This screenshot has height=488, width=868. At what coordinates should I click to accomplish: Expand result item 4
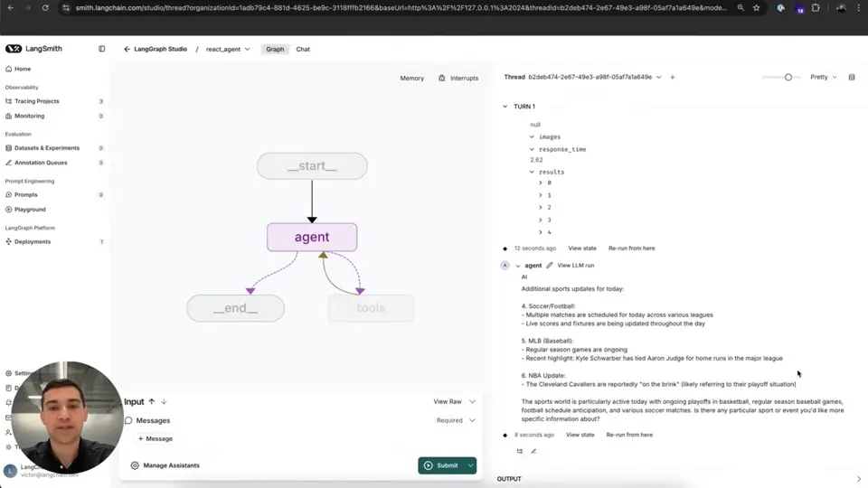pyautogui.click(x=541, y=232)
